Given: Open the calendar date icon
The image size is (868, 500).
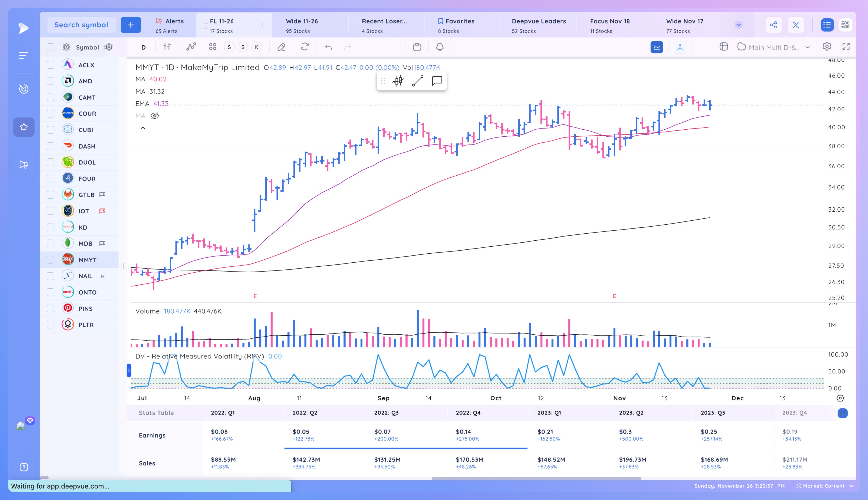Looking at the screenshot, I should [417, 47].
